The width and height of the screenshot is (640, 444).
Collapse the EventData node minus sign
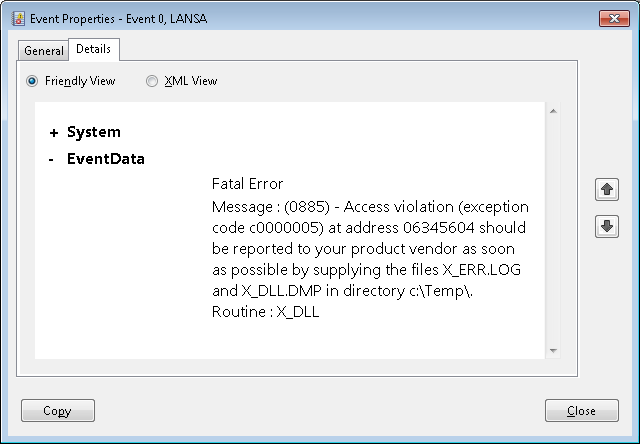point(52,159)
